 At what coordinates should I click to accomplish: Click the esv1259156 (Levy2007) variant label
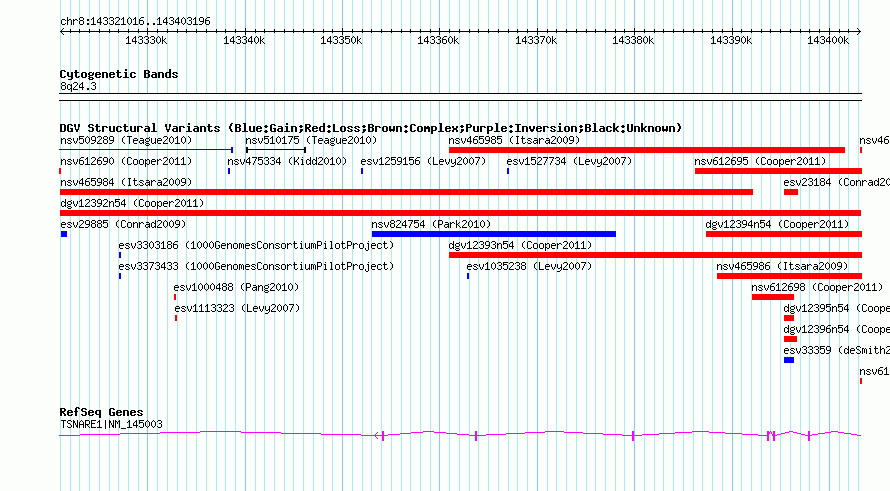[x=423, y=161]
